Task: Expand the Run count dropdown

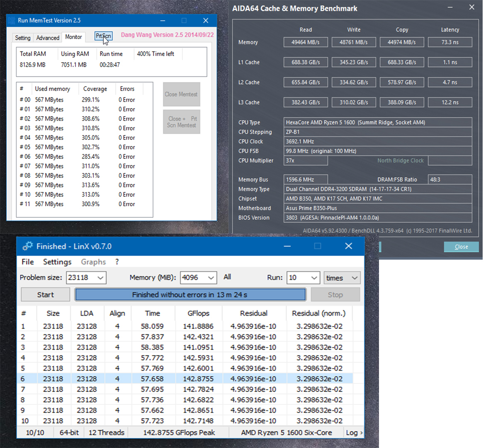Action: click(314, 278)
